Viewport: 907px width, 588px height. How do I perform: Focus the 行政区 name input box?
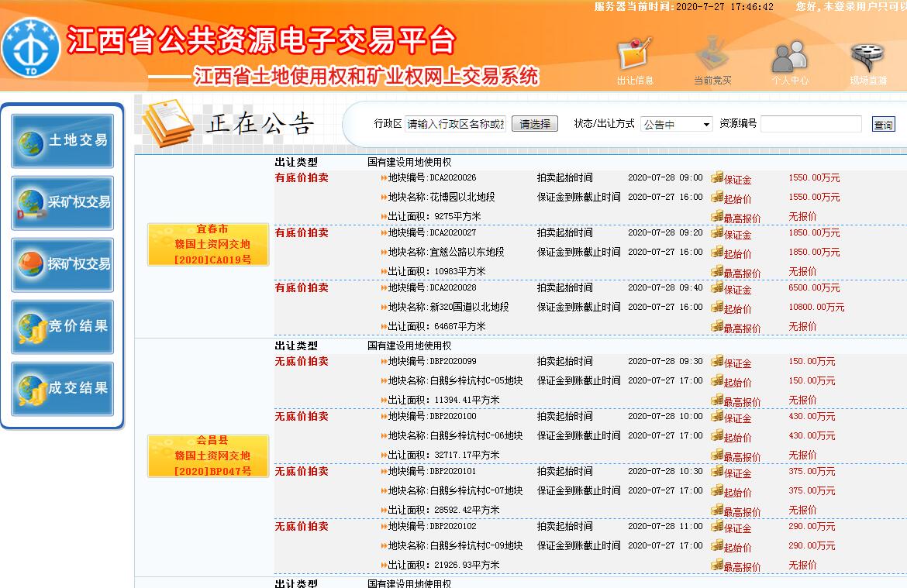click(455, 124)
